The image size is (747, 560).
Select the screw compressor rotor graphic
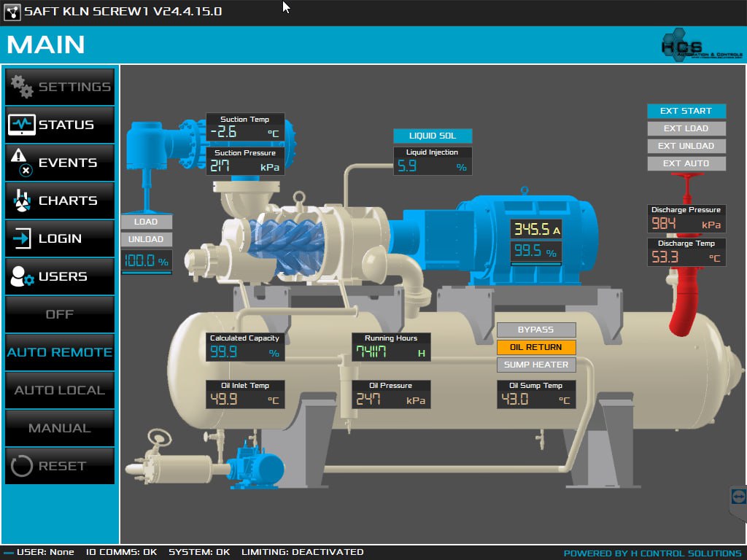tap(286, 242)
